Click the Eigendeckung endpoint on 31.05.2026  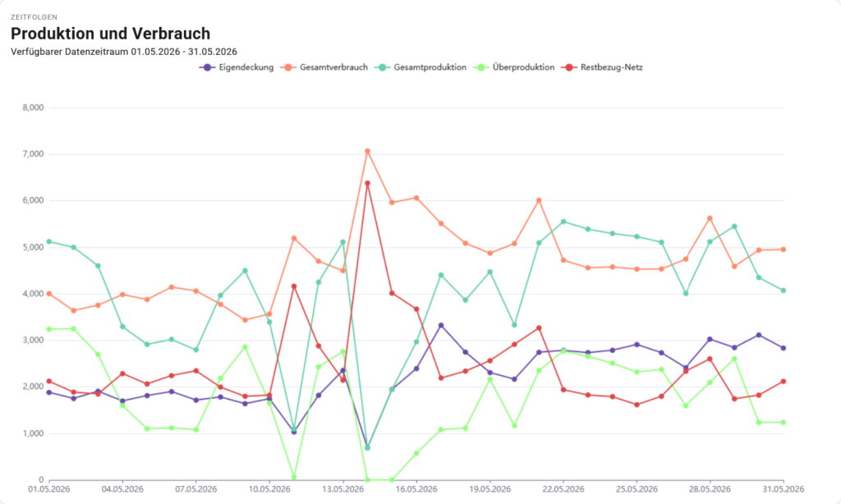(x=784, y=348)
